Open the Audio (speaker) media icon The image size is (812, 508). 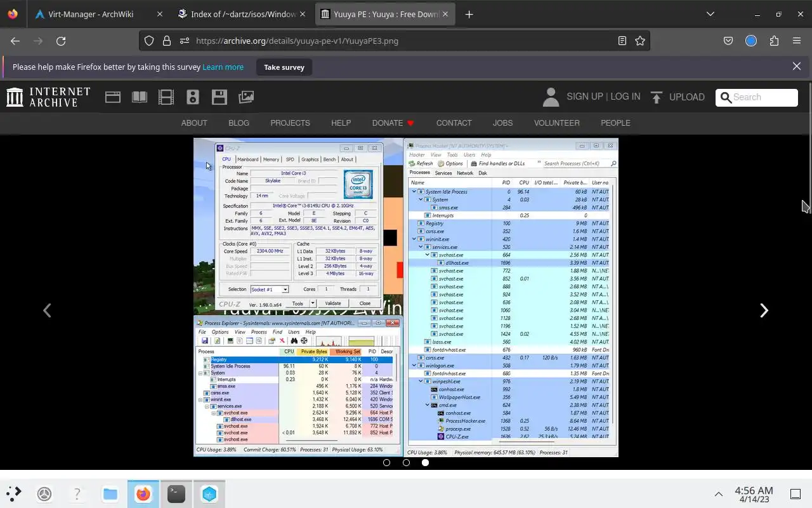tap(193, 97)
